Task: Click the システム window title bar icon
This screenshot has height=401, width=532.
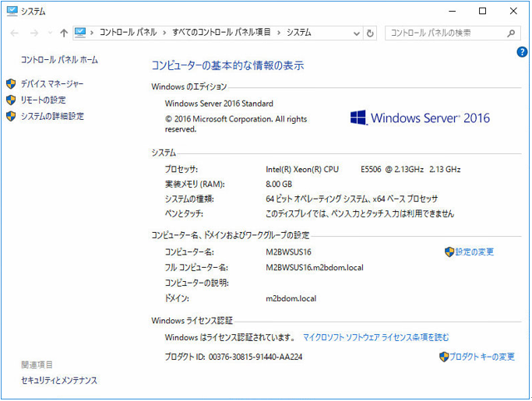Action: (12, 11)
